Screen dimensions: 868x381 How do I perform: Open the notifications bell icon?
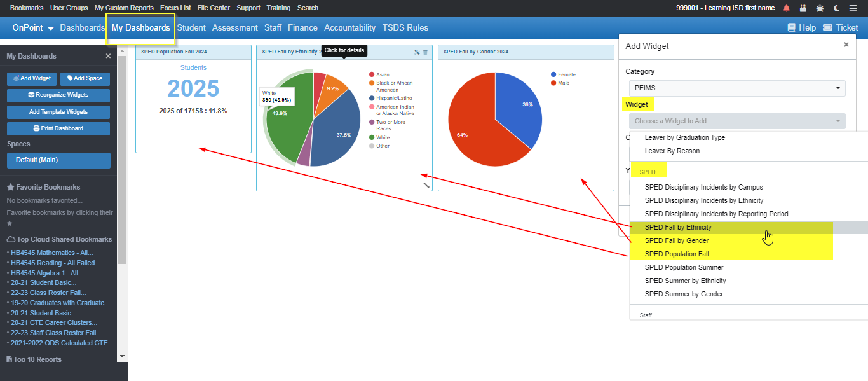[x=787, y=8]
